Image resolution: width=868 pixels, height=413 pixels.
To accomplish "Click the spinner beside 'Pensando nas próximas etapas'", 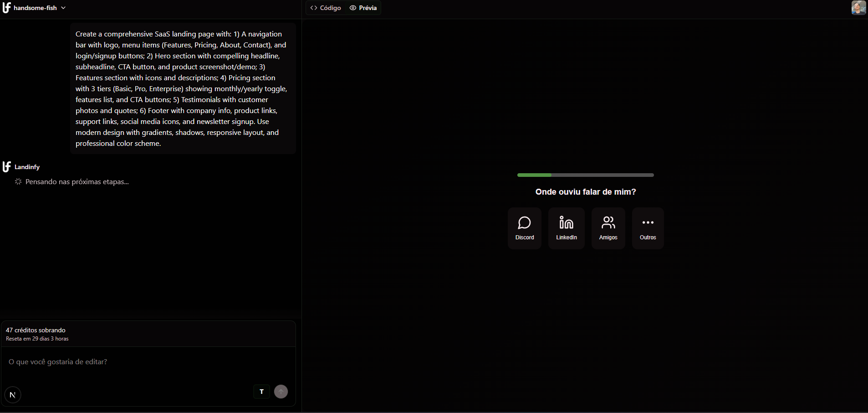I will click(18, 182).
